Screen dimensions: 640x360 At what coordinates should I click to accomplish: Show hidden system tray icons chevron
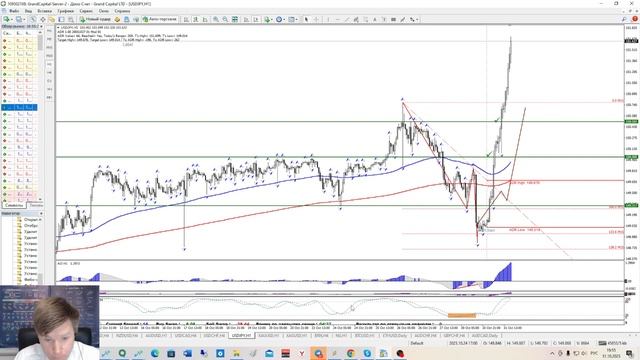click(552, 353)
